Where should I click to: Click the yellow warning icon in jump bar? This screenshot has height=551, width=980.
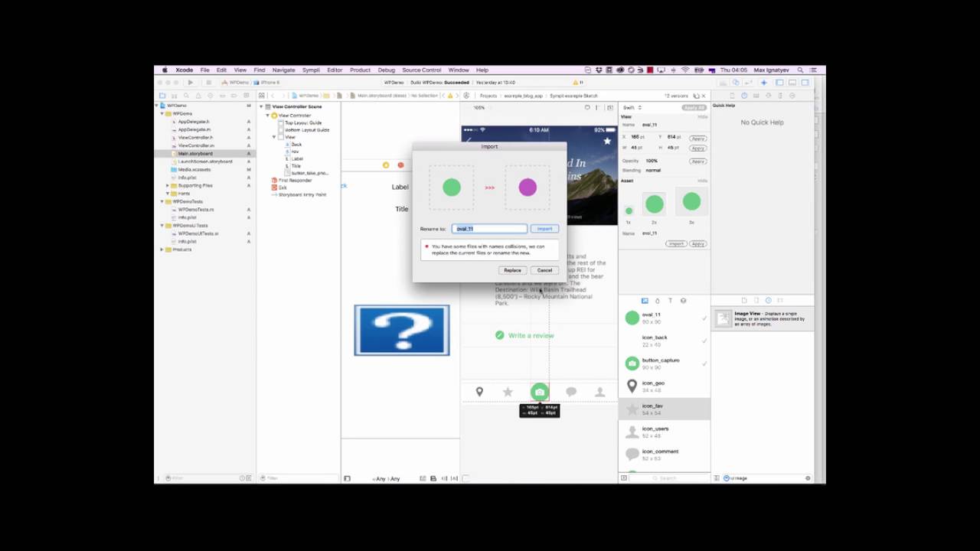click(450, 96)
